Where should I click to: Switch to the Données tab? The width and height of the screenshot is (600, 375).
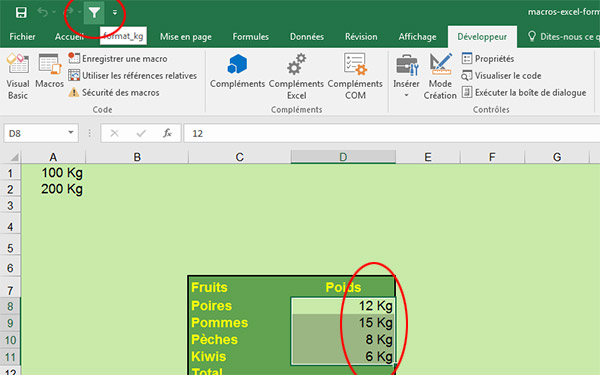pos(307,37)
